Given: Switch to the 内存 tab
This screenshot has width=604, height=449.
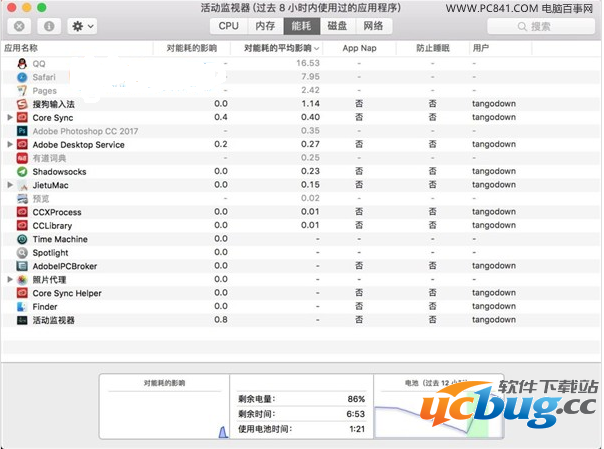Looking at the screenshot, I should (x=265, y=26).
